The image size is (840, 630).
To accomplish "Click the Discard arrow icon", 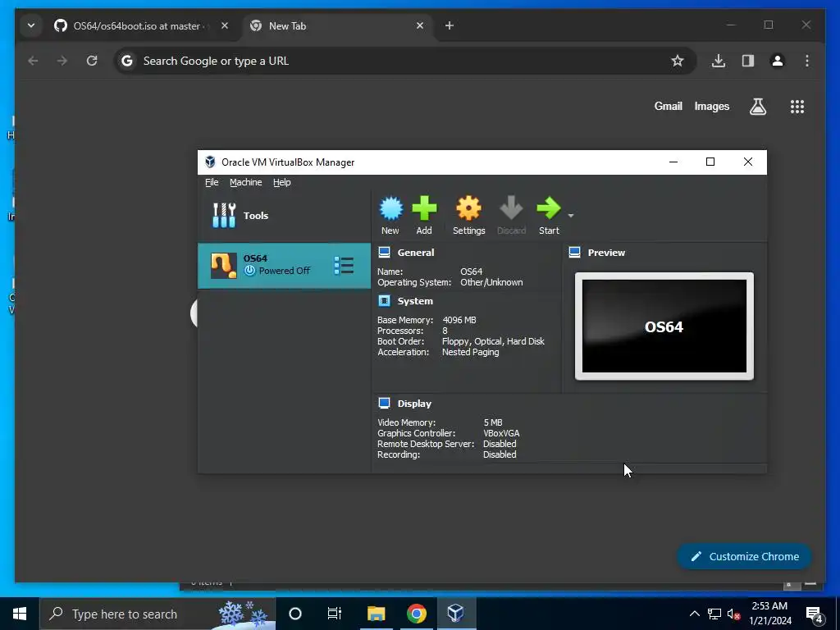I will (511, 208).
